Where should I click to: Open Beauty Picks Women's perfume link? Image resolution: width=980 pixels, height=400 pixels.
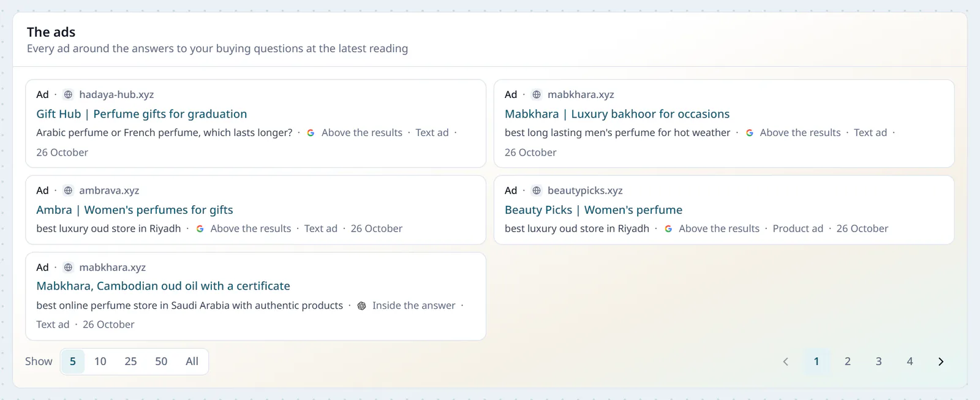click(x=593, y=210)
